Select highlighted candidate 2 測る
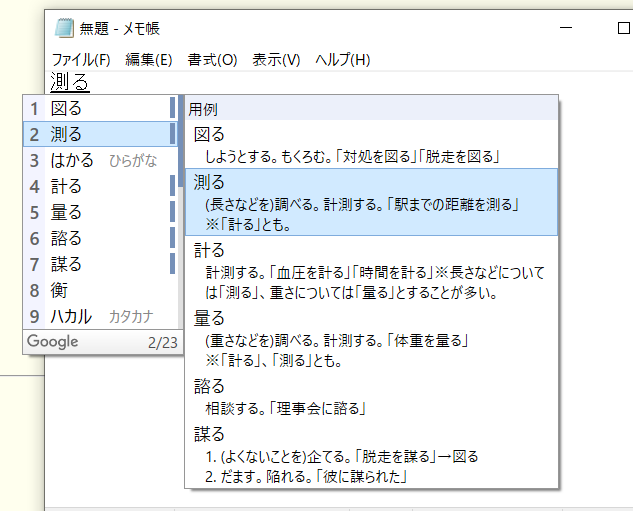 coord(66,134)
